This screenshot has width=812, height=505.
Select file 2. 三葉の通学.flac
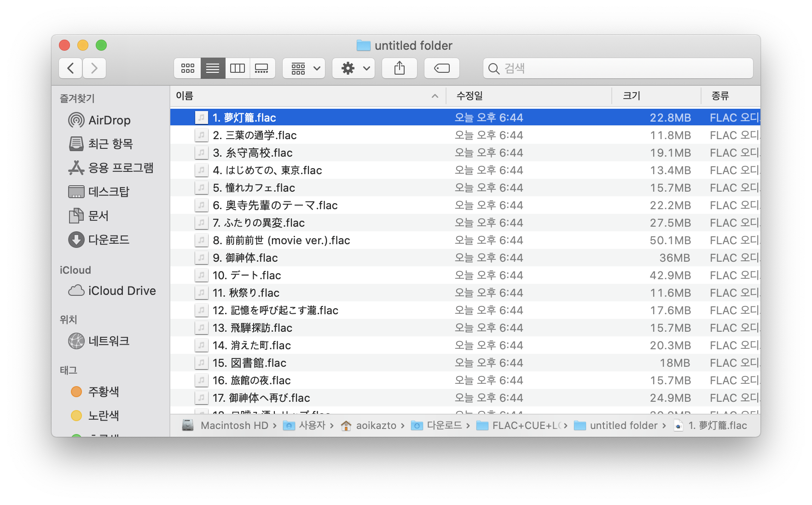click(x=465, y=135)
